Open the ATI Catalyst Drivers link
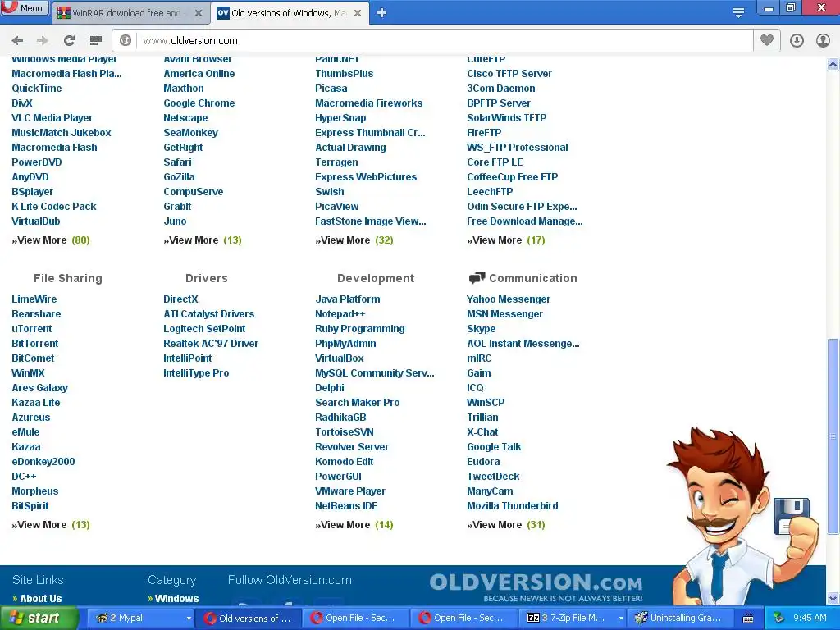Image resolution: width=840 pixels, height=630 pixels. click(209, 314)
